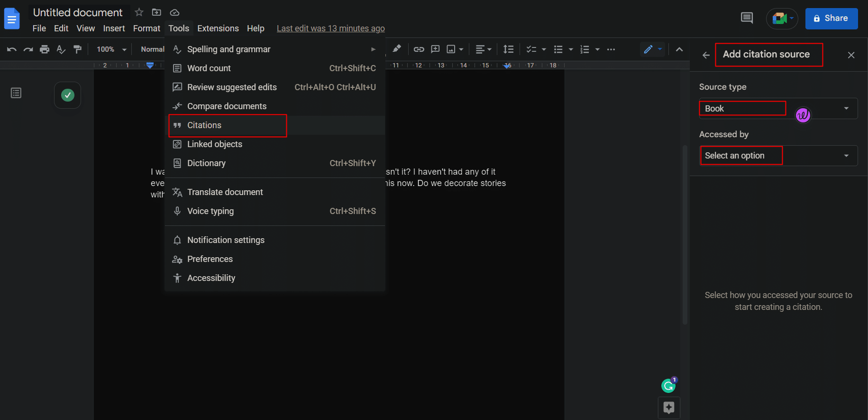Click the blue Share button
The image size is (868, 420).
[x=831, y=19]
